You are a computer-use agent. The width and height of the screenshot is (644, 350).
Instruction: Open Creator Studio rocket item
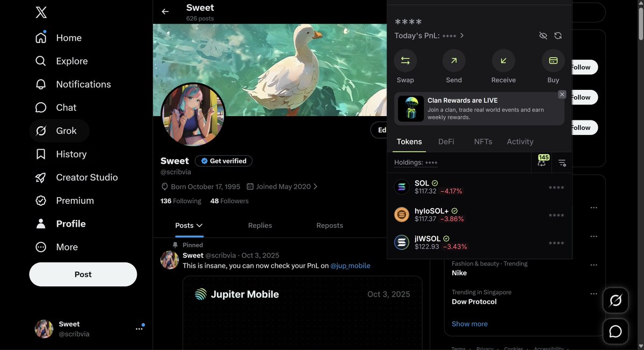[x=76, y=177]
